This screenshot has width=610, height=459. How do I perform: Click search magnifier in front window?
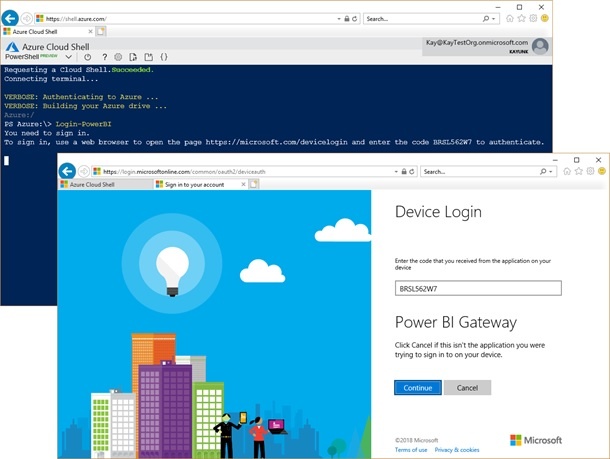(x=543, y=172)
